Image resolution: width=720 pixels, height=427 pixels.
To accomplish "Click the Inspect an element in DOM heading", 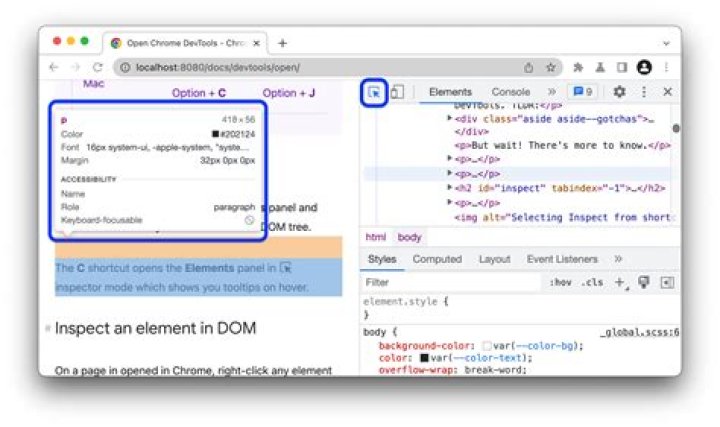I will click(155, 328).
